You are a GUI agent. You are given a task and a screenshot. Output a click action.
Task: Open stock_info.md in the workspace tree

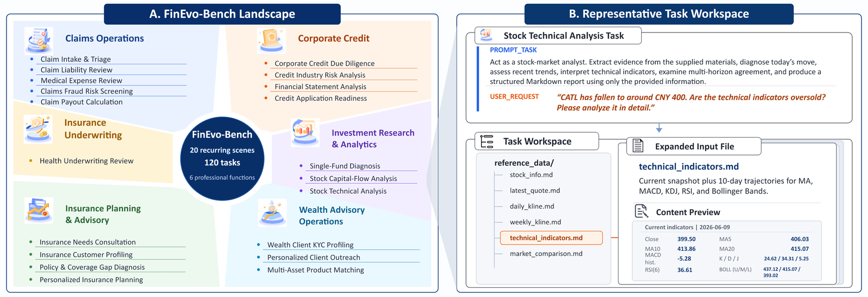coord(531,175)
